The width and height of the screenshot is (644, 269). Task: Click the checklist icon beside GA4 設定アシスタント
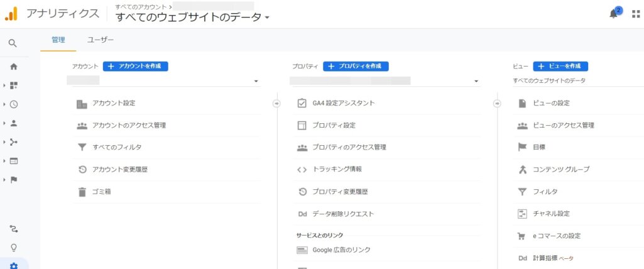(302, 103)
